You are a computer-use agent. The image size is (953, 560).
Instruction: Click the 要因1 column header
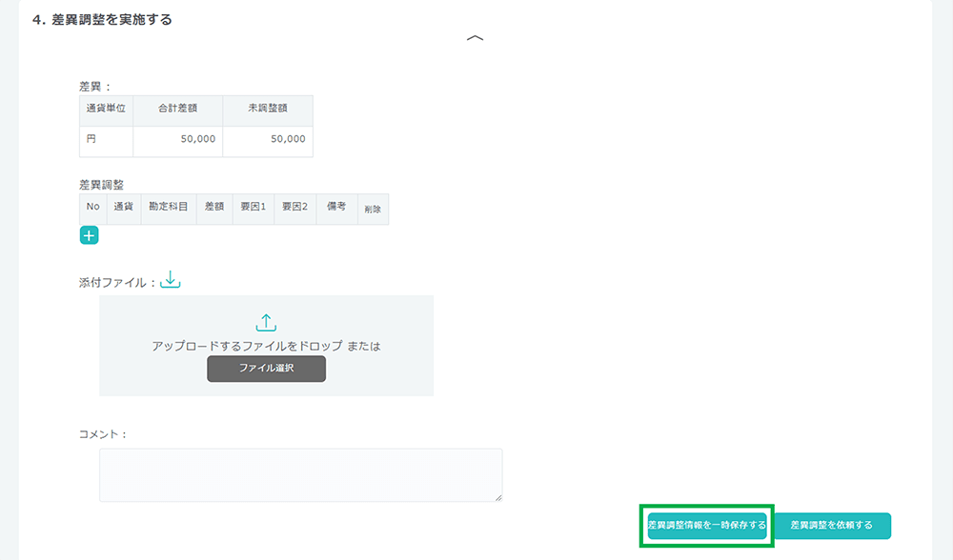coord(253,207)
